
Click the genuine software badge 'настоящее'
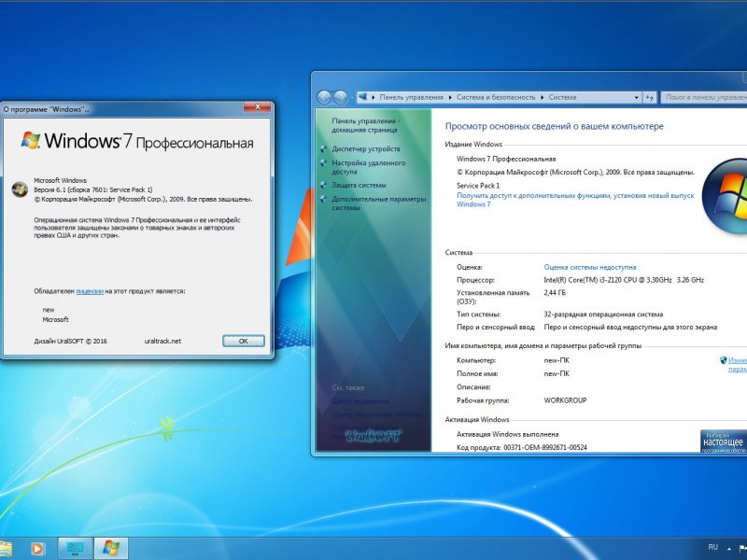pyautogui.click(x=723, y=441)
